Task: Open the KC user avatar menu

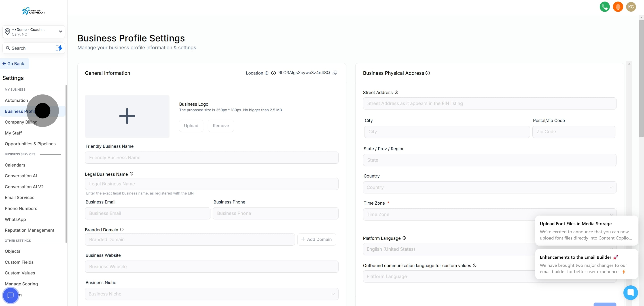Action: point(631,7)
